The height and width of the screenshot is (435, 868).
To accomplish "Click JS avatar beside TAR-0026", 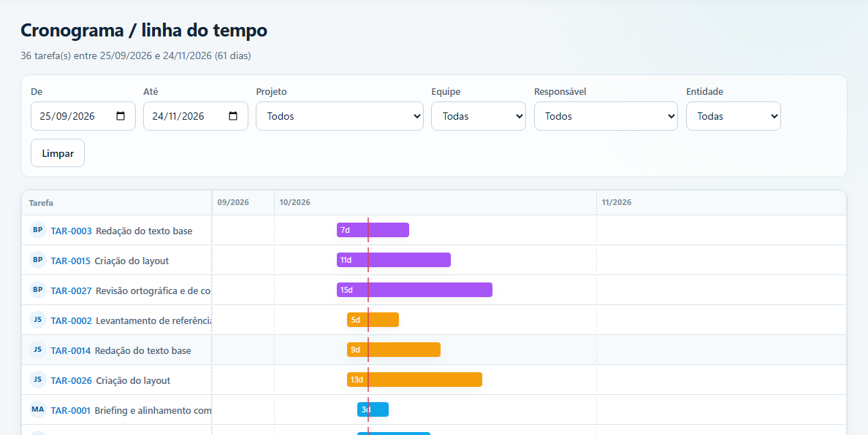I will coord(38,380).
